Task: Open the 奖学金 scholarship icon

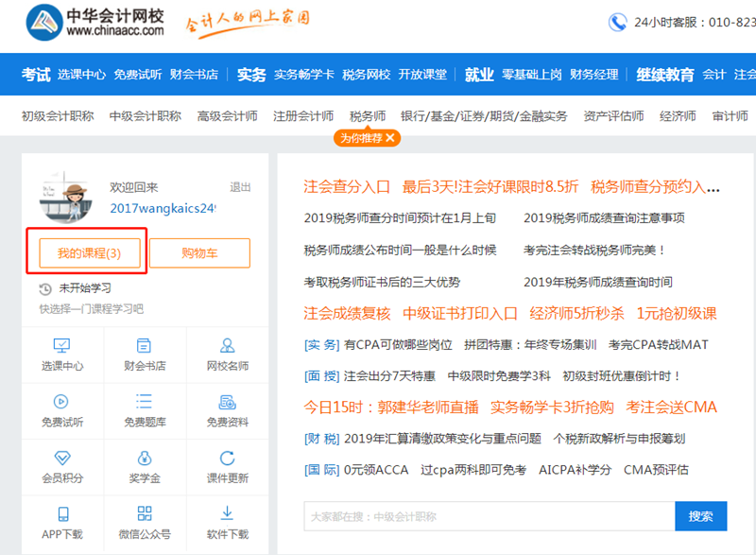Action: pos(146,467)
